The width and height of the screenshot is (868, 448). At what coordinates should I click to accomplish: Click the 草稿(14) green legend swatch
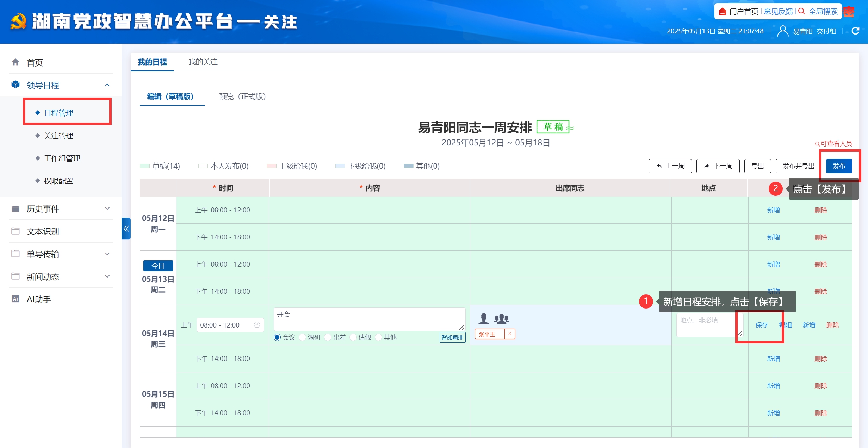[x=145, y=166]
